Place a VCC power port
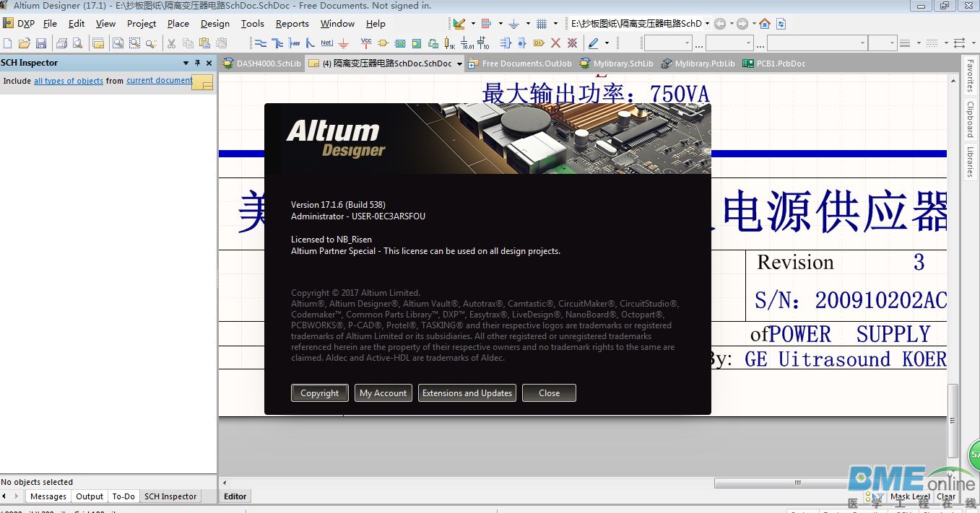This screenshot has height=513, width=980. pyautogui.click(x=365, y=43)
